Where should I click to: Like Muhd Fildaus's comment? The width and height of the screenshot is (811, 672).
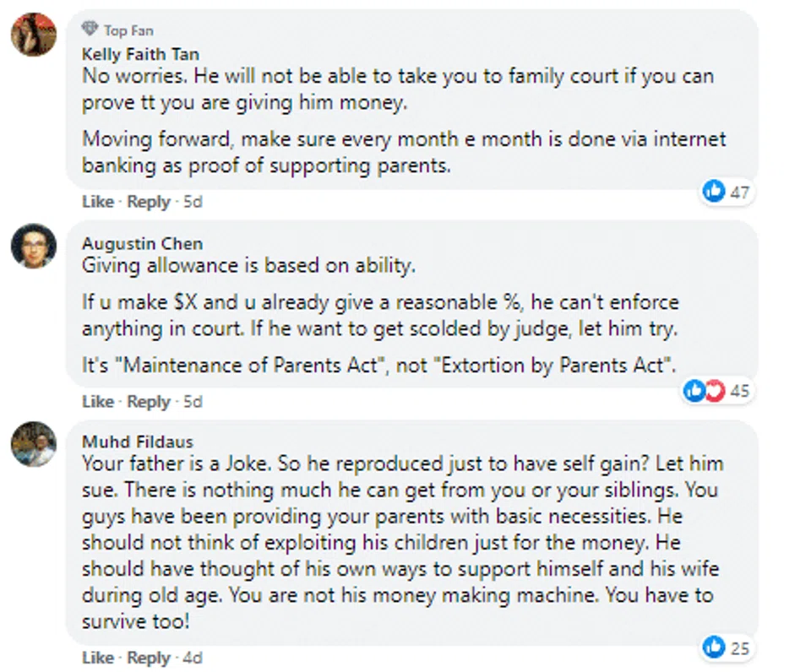click(97, 658)
